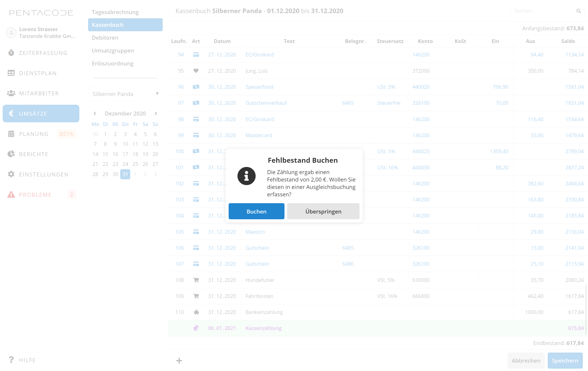Screen dimensions: 588x371
Task: Open Zeiterfassung stopwatch icon in sidebar
Action: pos(11,53)
